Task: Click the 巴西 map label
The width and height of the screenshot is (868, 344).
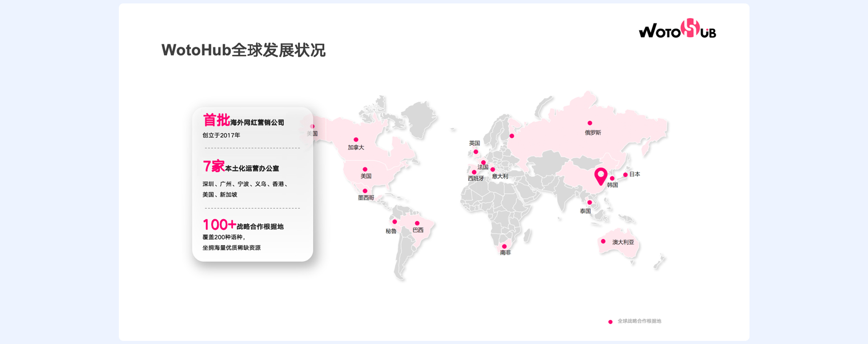Action: click(418, 230)
